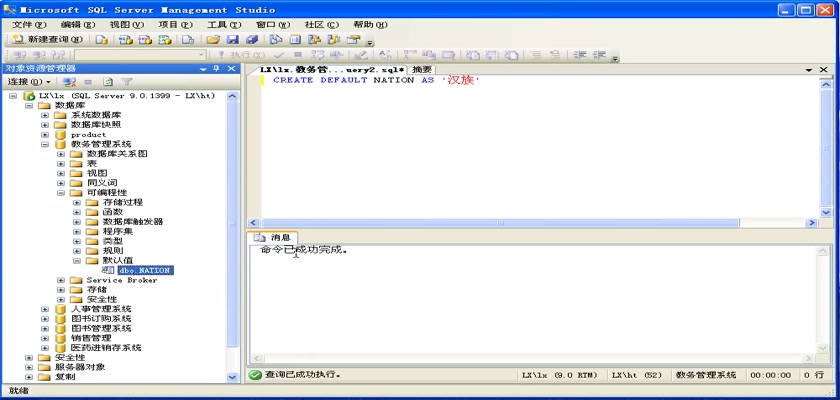Open the 连接(O) dropdown in Object Explorer

click(29, 82)
